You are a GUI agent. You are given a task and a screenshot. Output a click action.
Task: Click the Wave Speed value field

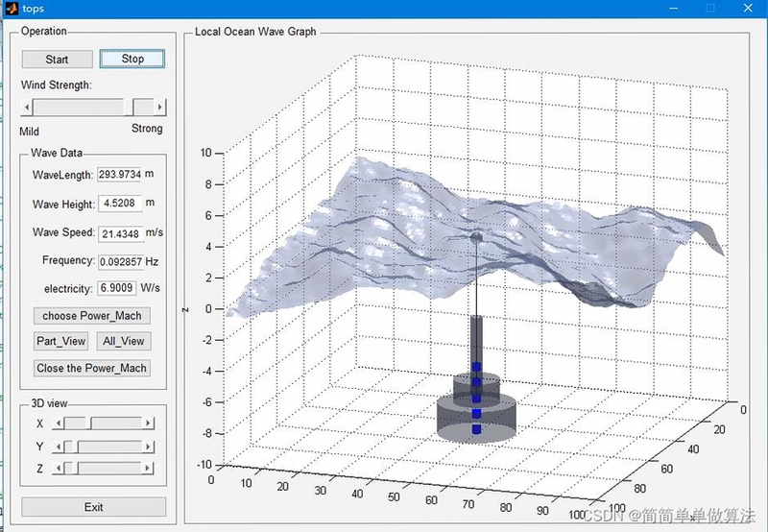pyautogui.click(x=121, y=234)
